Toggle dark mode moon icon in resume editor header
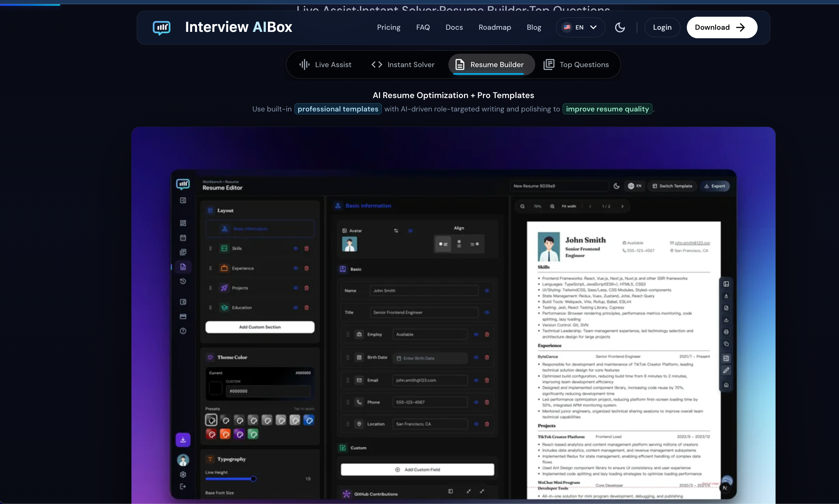 pos(616,186)
